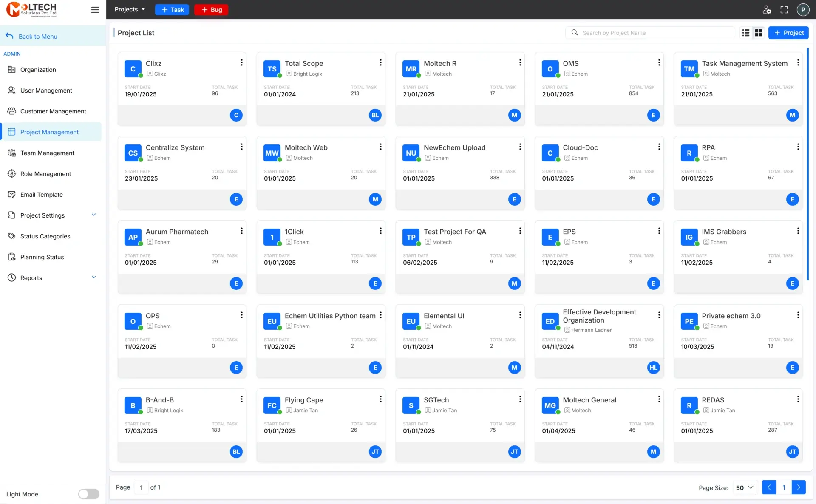Open options menu on the Clixz card
Screen dimensions: 816x504
241,62
